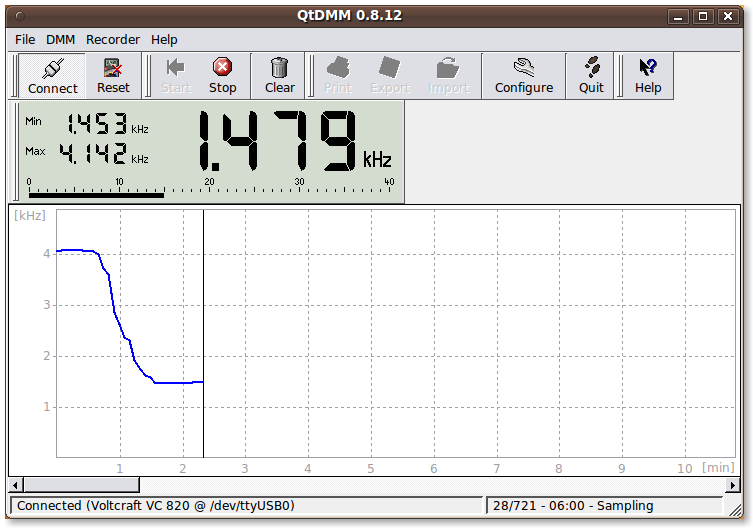Click the horizontal scrollbar left arrow
Viewport: 753px width, 528px height.
click(x=17, y=485)
